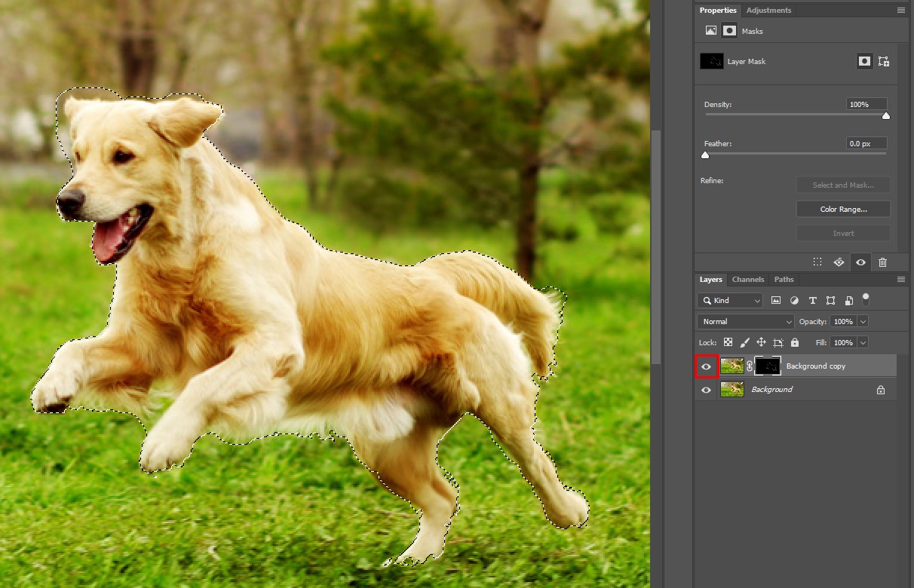
Task: Click the Color Range button
Action: pyautogui.click(x=843, y=209)
